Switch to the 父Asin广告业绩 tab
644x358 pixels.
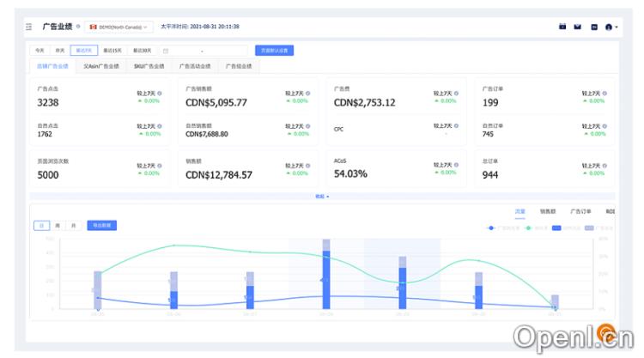coord(101,66)
